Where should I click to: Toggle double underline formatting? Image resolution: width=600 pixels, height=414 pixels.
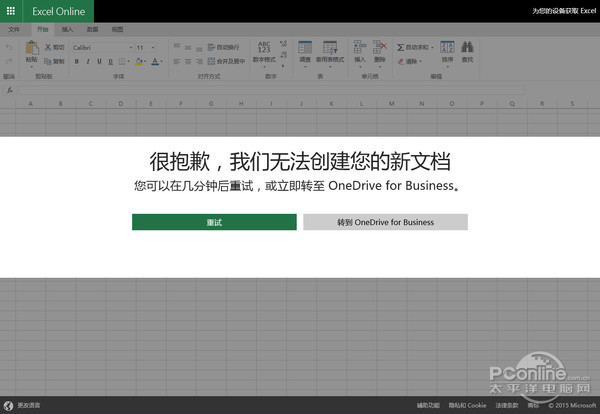point(111,61)
